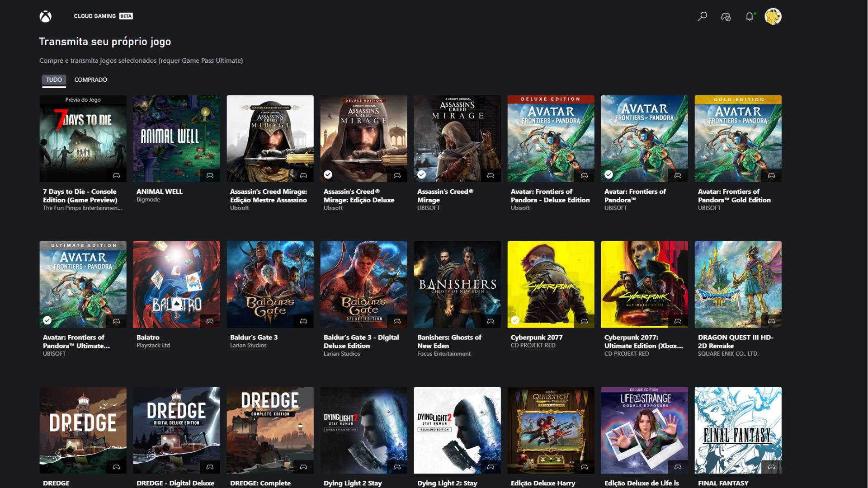This screenshot has height=488, width=868.
Task: Select Banishers Ghosts of New Eden cover
Action: click(x=457, y=284)
